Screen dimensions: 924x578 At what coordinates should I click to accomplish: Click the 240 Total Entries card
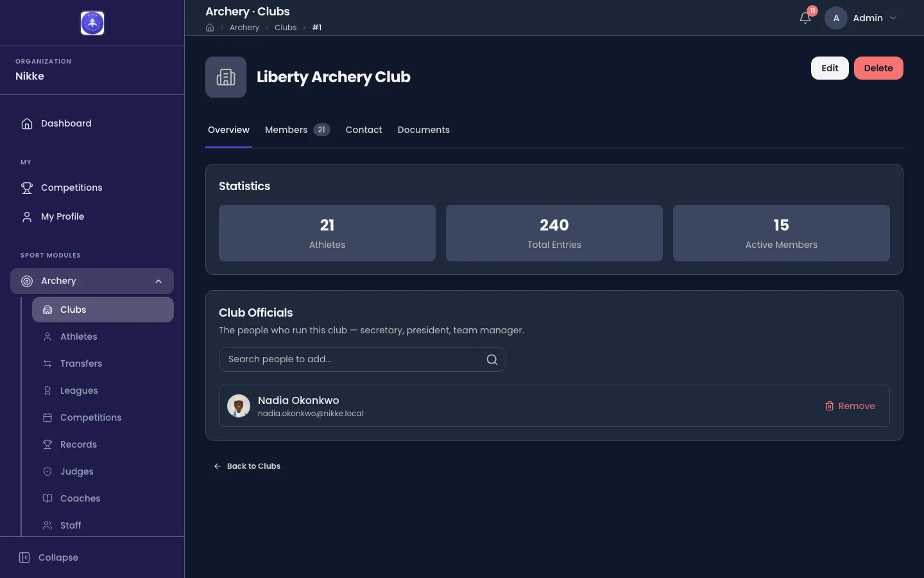tap(554, 233)
